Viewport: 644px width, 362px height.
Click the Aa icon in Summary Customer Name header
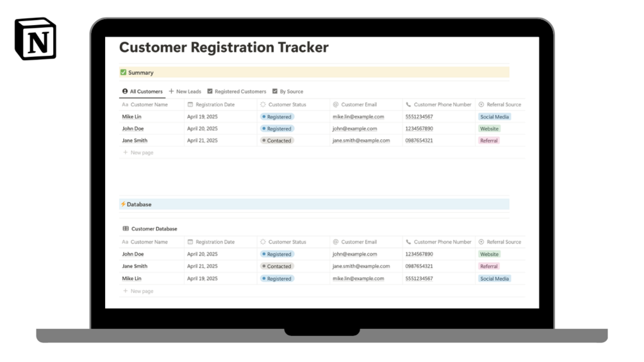(125, 104)
